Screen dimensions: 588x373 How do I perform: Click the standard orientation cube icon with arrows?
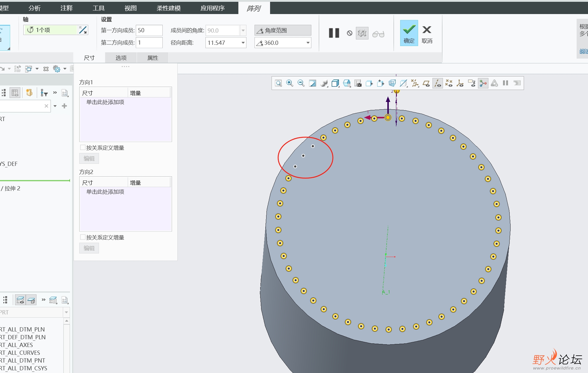click(x=381, y=83)
